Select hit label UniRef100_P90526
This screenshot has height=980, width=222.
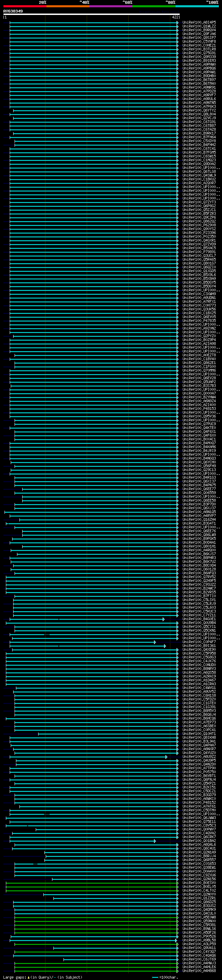click(x=199, y=936)
